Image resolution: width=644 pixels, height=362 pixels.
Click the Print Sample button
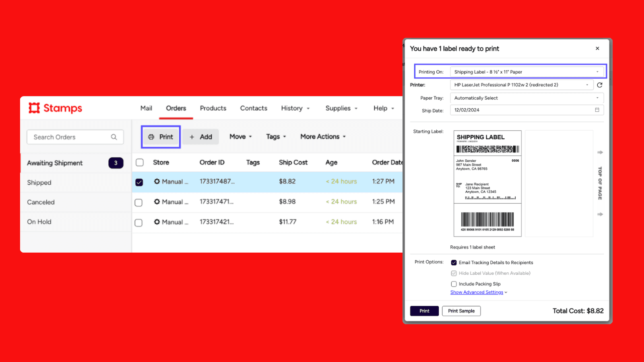point(461,311)
